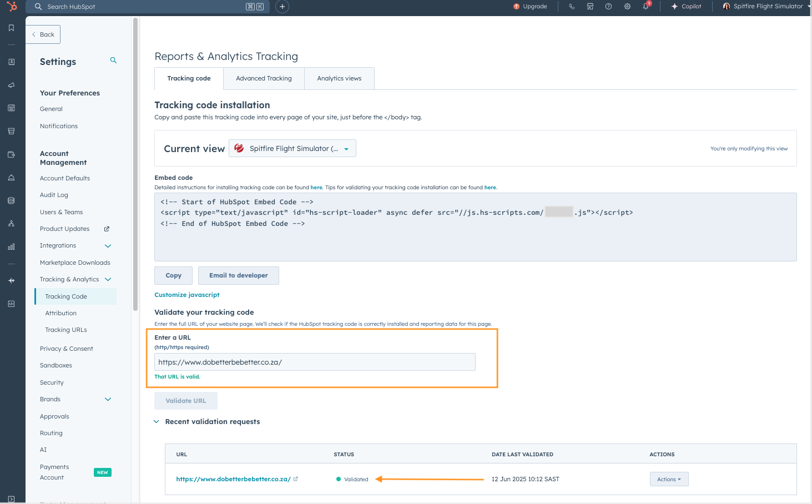Open the Automation workflows icon

click(x=11, y=224)
